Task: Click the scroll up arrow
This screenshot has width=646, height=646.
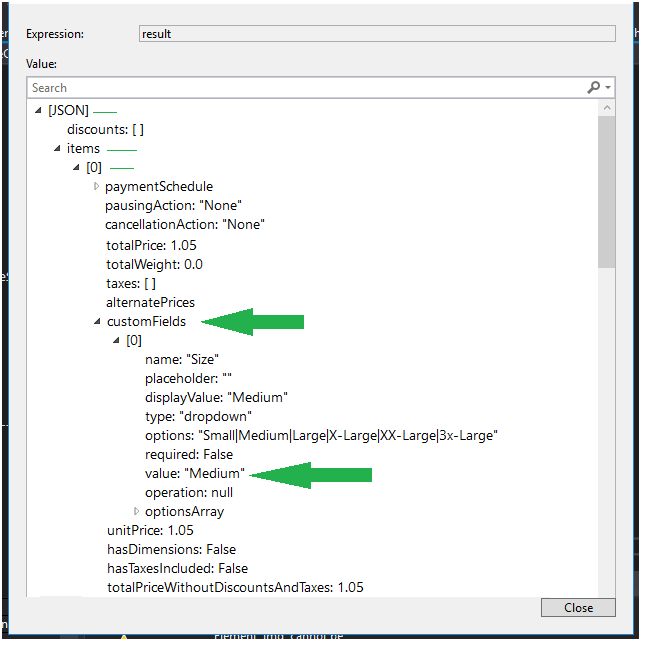Action: (606, 108)
